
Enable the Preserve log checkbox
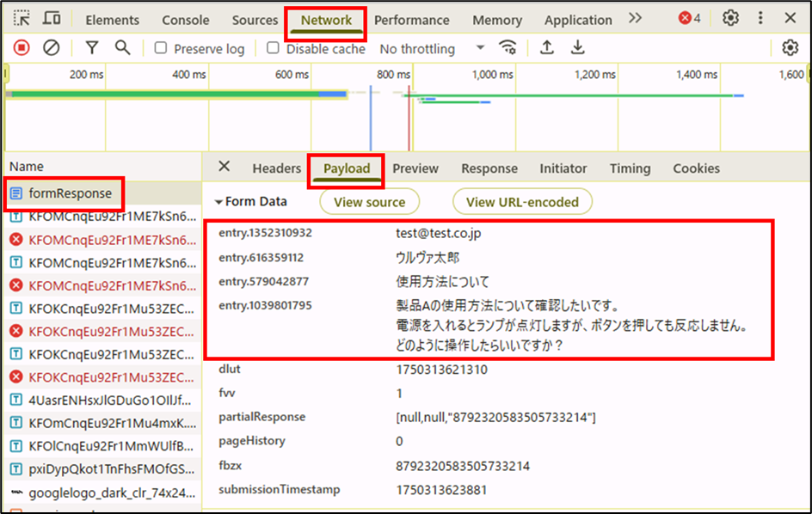(x=161, y=48)
